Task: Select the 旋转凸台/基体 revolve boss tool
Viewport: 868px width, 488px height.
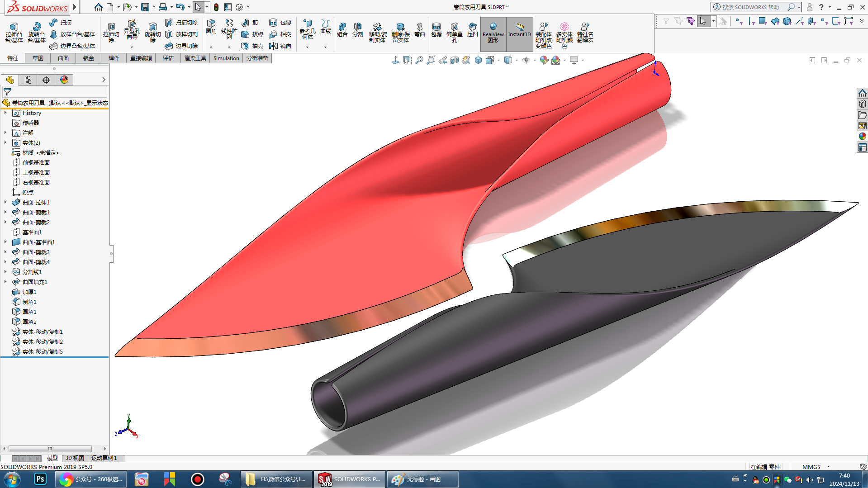Action: (36, 32)
